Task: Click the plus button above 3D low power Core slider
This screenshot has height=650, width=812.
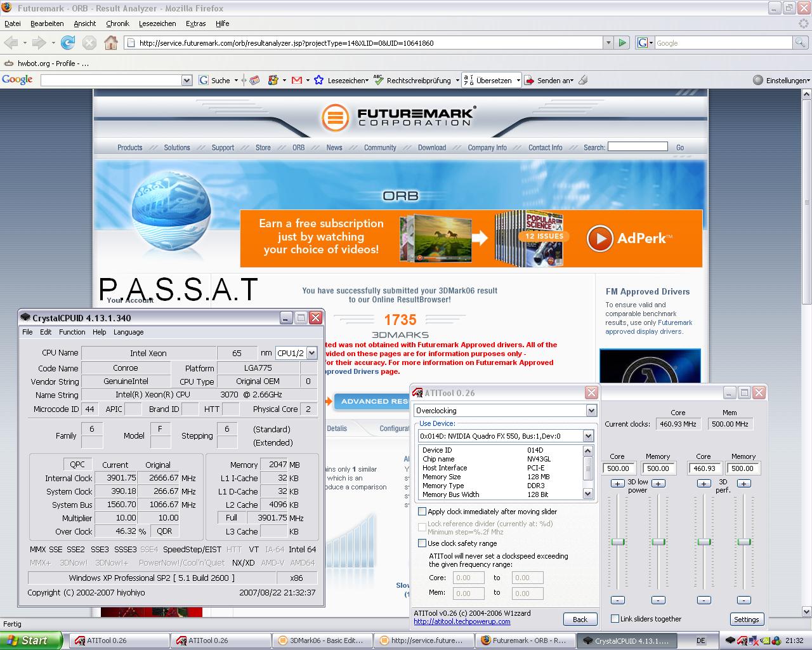Action: click(x=617, y=483)
